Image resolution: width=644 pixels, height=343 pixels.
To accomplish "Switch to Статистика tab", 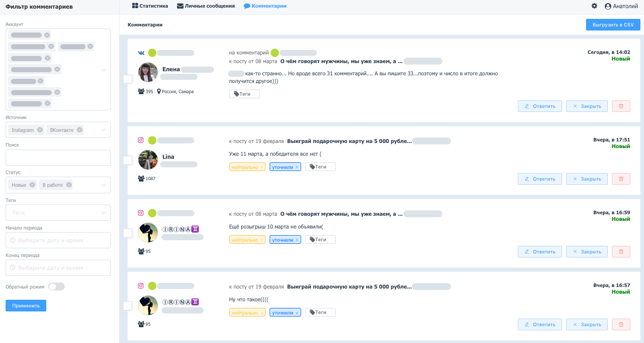I will (150, 6).
